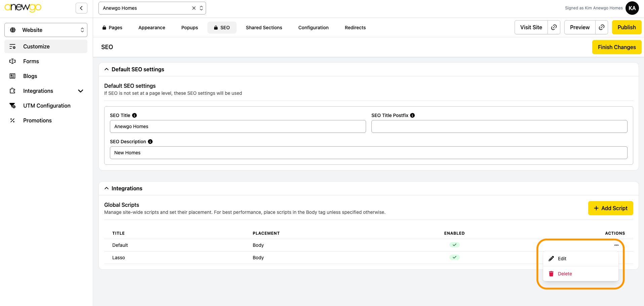The image size is (644, 306).
Task: Click into the SEO Title Postfix field
Action: click(x=499, y=126)
